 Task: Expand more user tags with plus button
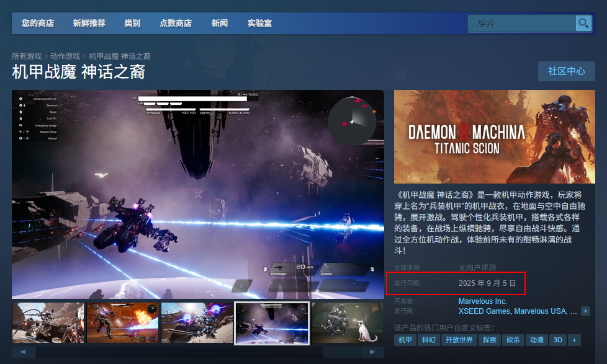click(x=575, y=340)
